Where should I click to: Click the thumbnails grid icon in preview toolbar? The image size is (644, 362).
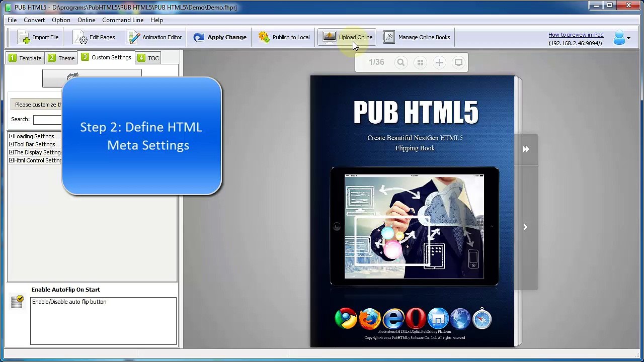[x=420, y=62]
